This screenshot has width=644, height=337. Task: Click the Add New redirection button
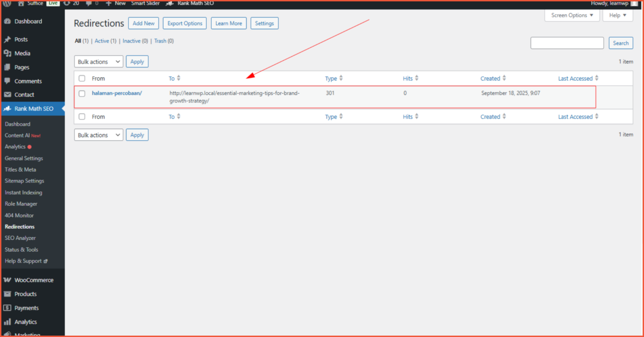pyautogui.click(x=143, y=24)
